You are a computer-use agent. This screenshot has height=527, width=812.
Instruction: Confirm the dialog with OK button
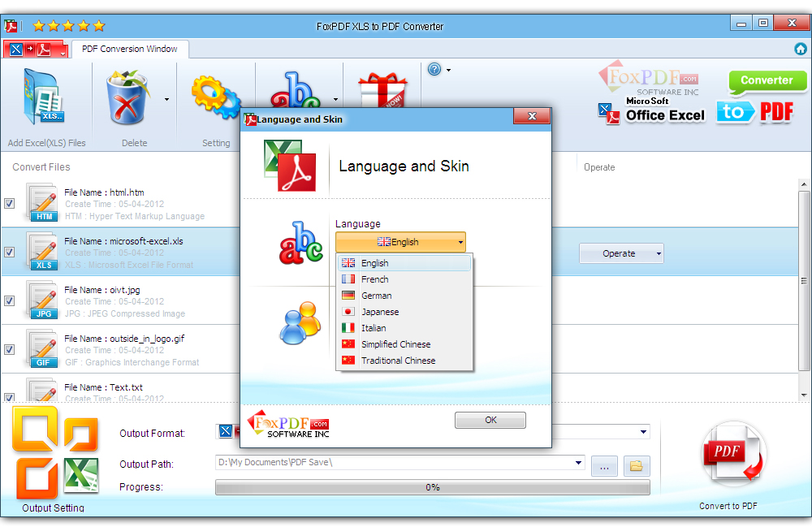coord(490,420)
